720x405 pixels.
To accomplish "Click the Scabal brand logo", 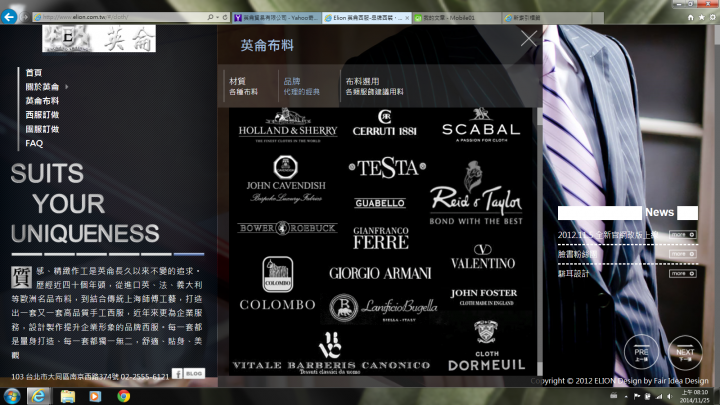I will (481, 125).
